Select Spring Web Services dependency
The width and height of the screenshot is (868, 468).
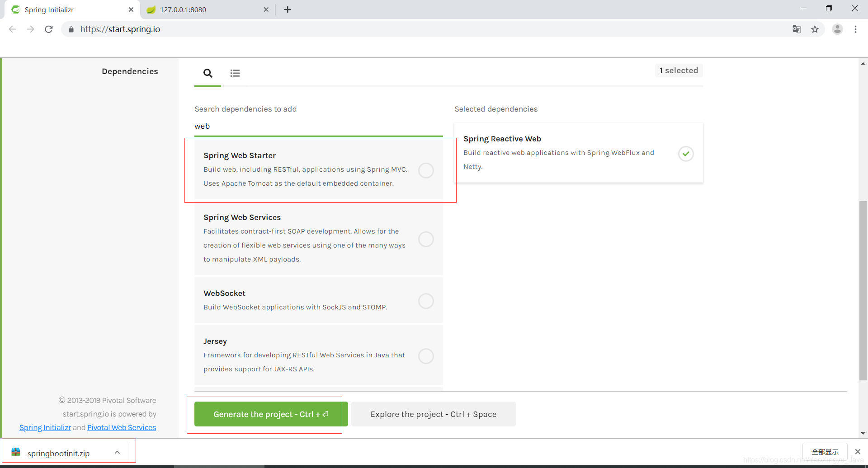coord(426,239)
